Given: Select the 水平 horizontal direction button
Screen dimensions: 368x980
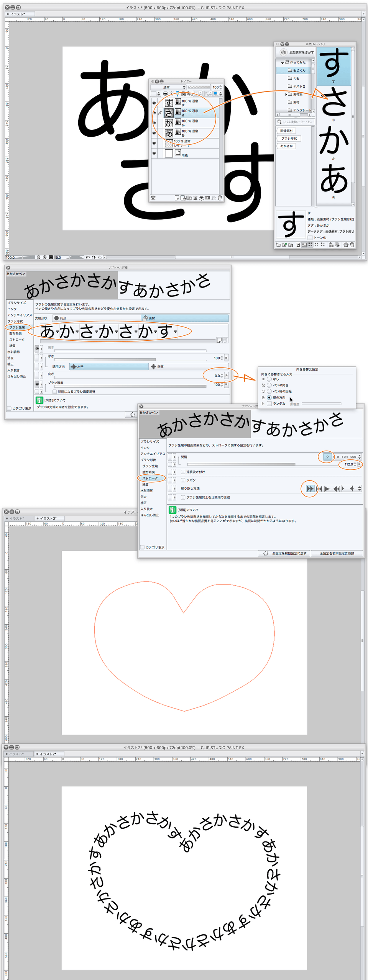Looking at the screenshot, I should pos(108,366).
